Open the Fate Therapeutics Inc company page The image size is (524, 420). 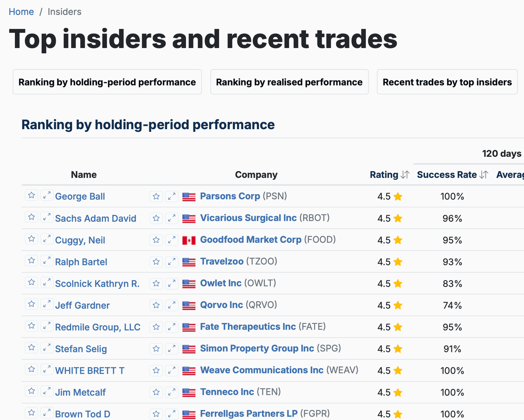[x=248, y=327]
